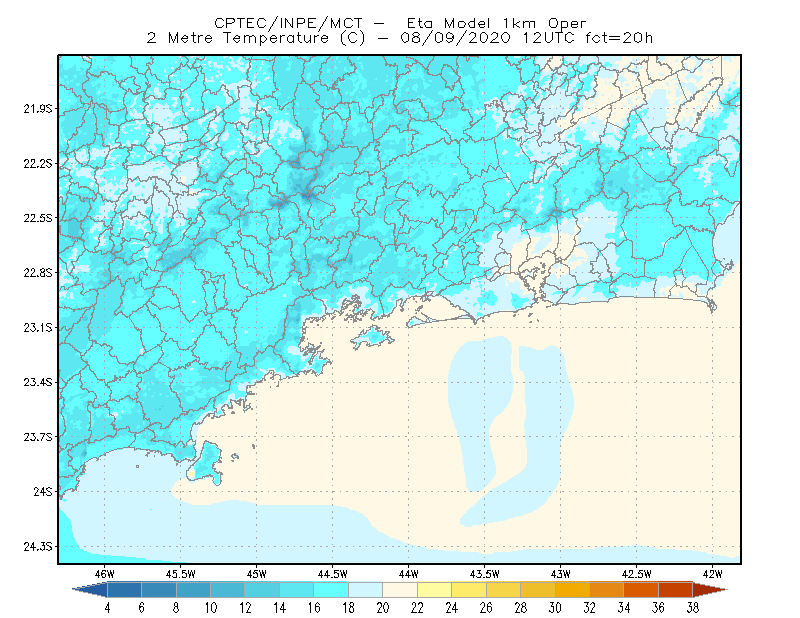Select the colorbar swatch between 34 and 36
The width and height of the screenshot is (800, 618).
click(641, 589)
